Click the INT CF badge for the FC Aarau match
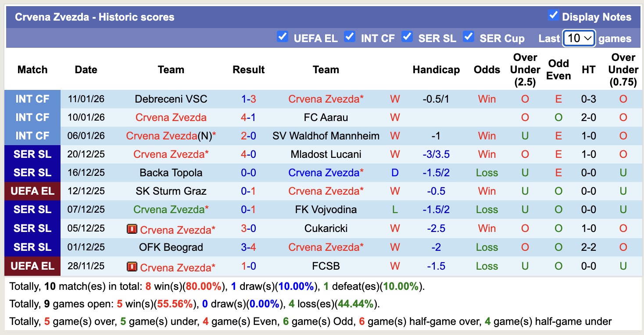644x335 pixels. 32,117
